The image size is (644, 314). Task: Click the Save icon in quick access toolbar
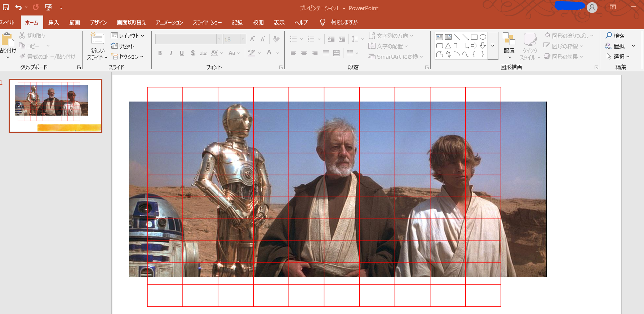pos(6,7)
